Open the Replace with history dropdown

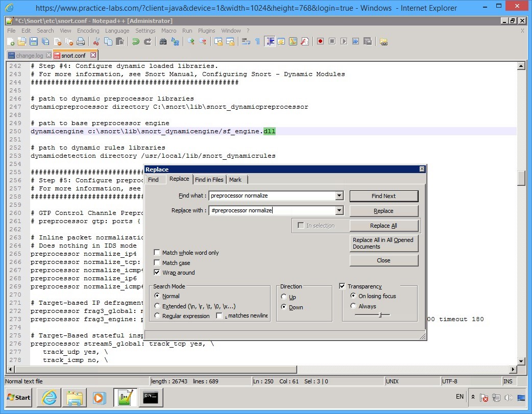pyautogui.click(x=338, y=210)
